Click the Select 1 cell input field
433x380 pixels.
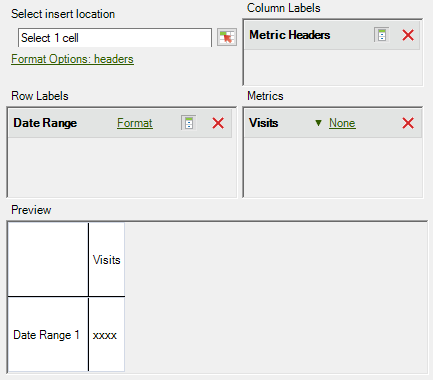[115, 38]
